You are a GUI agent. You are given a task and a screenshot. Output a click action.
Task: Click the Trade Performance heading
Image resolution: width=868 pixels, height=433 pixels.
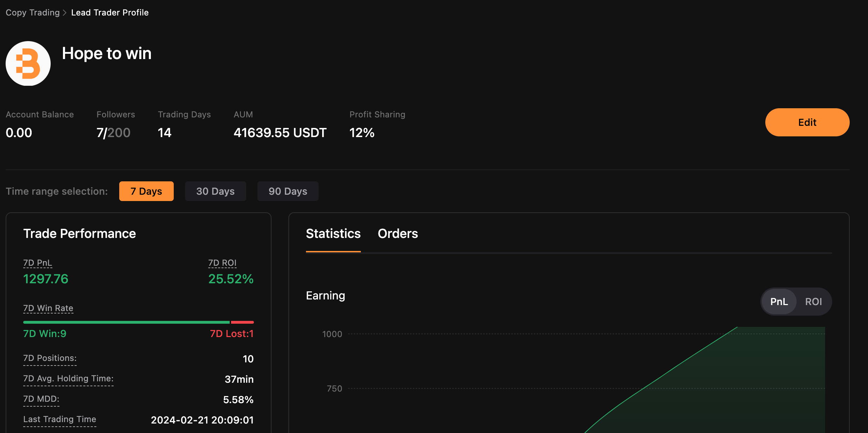(x=79, y=234)
